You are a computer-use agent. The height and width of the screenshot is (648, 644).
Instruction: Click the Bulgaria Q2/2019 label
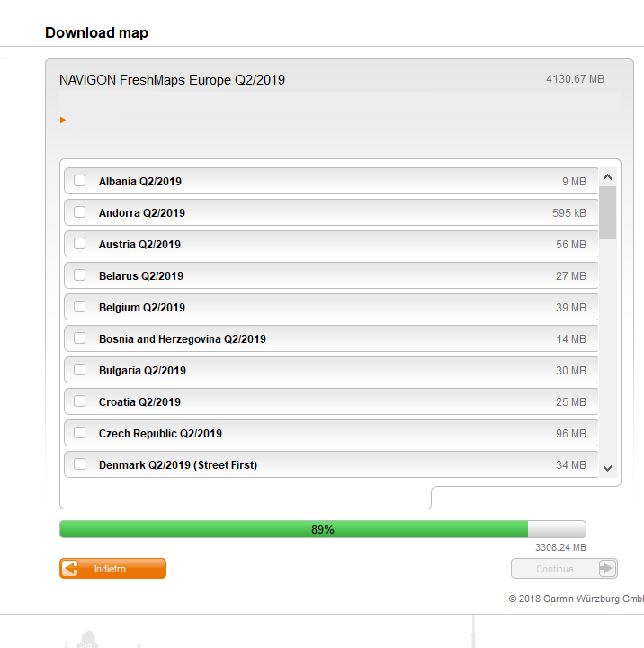click(x=142, y=370)
